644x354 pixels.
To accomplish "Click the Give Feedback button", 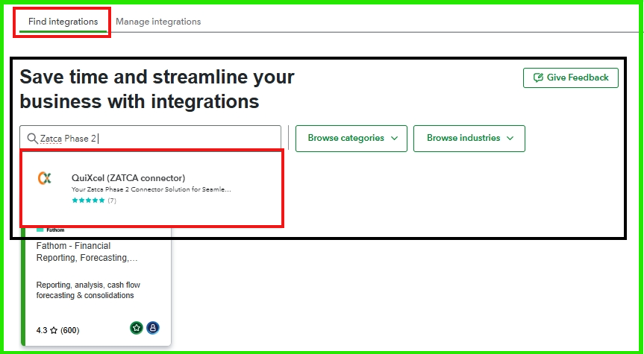I will coord(570,78).
